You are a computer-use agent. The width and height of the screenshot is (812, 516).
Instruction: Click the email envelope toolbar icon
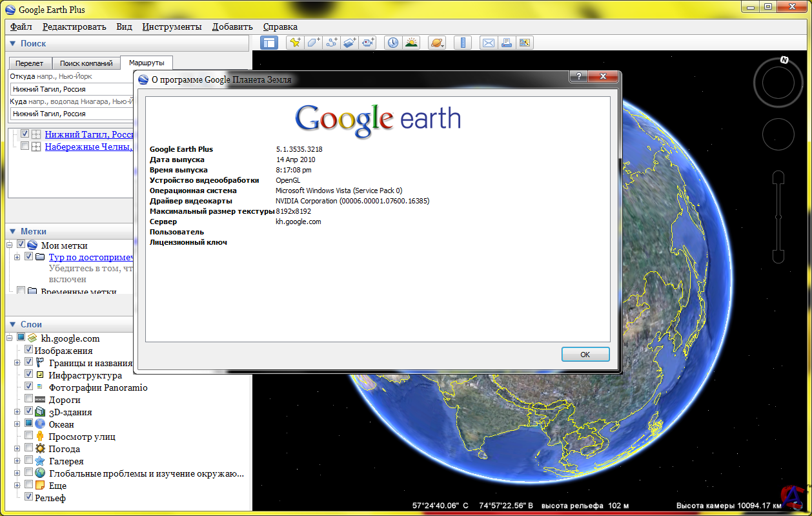tap(489, 43)
